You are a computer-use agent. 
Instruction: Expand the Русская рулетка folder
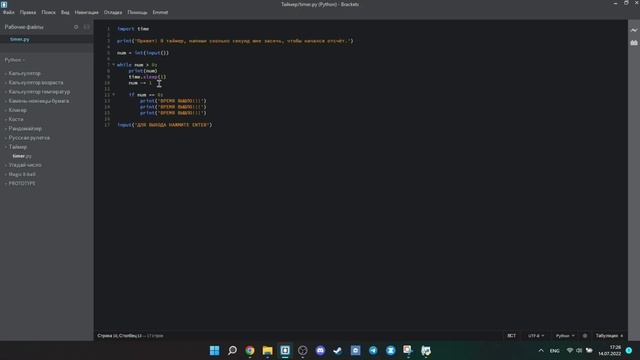tap(29, 138)
